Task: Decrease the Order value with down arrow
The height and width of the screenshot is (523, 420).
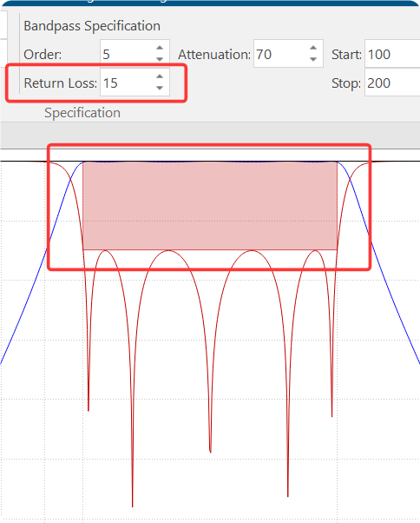Action: [x=160, y=59]
